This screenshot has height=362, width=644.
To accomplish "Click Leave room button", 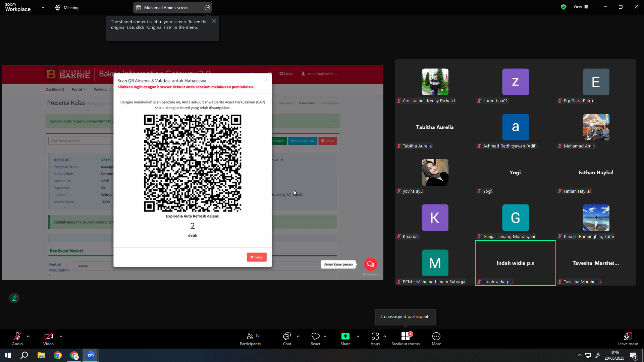I will click(628, 339).
